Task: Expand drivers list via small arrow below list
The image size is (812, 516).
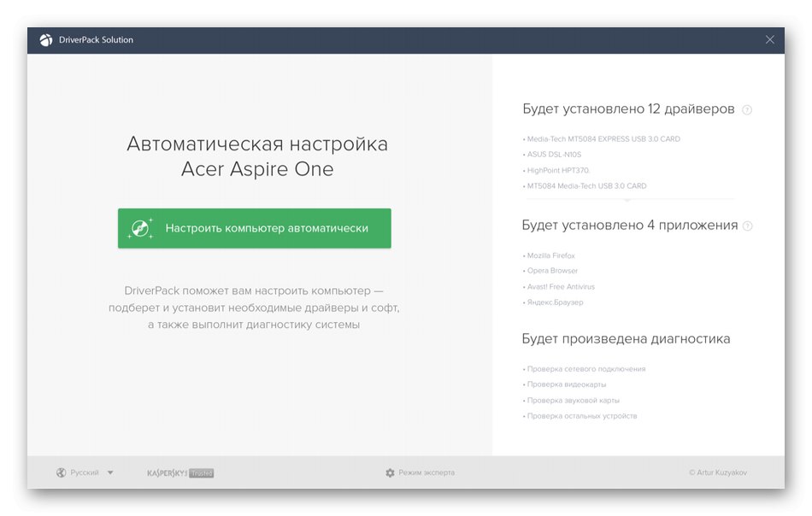Action: (627, 199)
